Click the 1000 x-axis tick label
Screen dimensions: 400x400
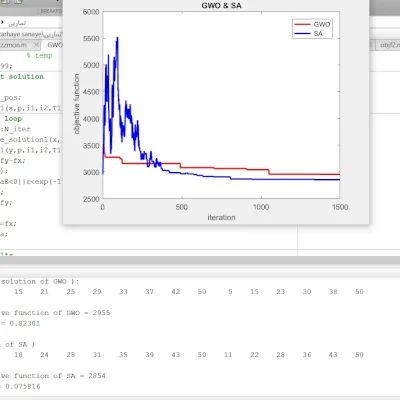(x=261, y=207)
